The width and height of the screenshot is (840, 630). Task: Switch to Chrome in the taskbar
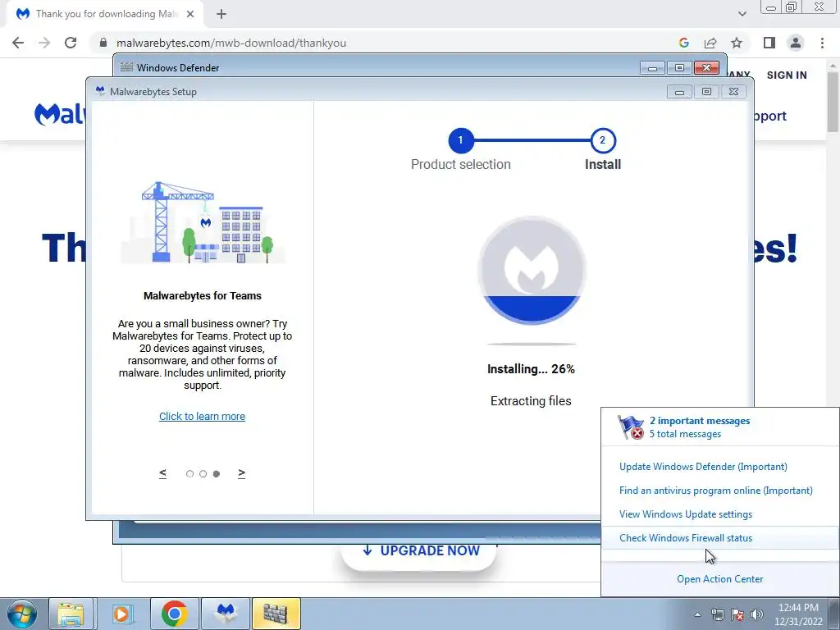click(x=174, y=614)
